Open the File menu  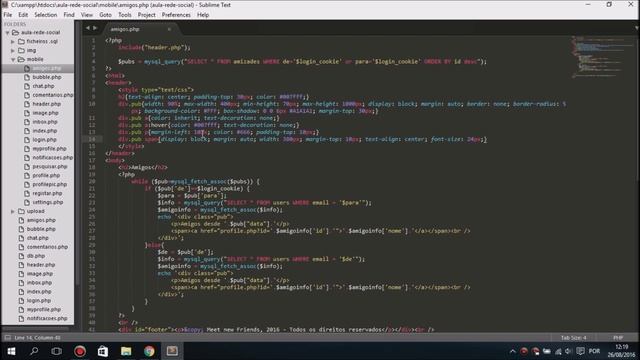(x=8, y=15)
